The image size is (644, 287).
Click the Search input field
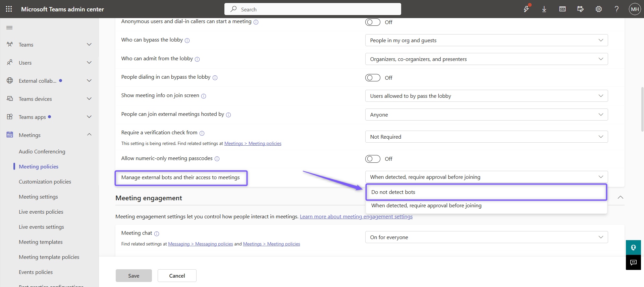313,9
